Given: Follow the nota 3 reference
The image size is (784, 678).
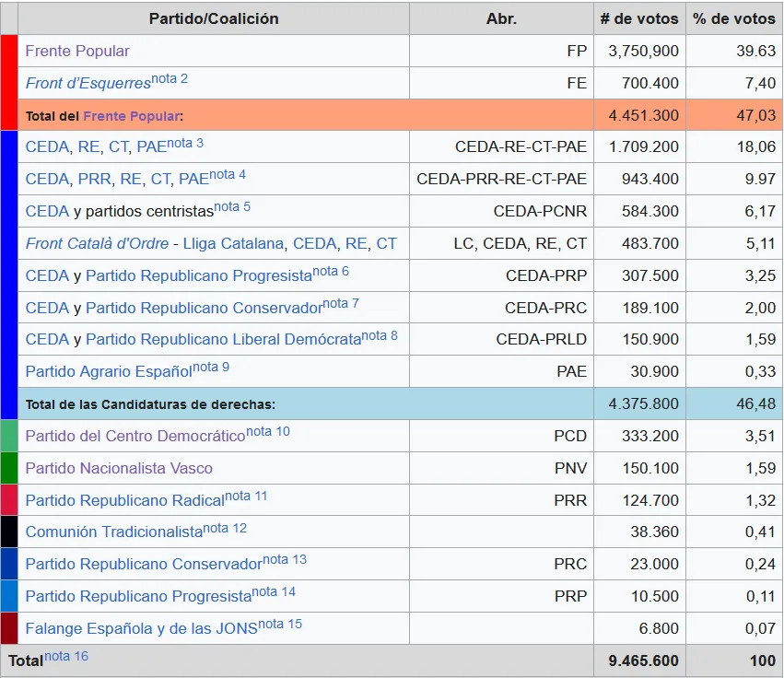Looking at the screenshot, I should [x=185, y=144].
